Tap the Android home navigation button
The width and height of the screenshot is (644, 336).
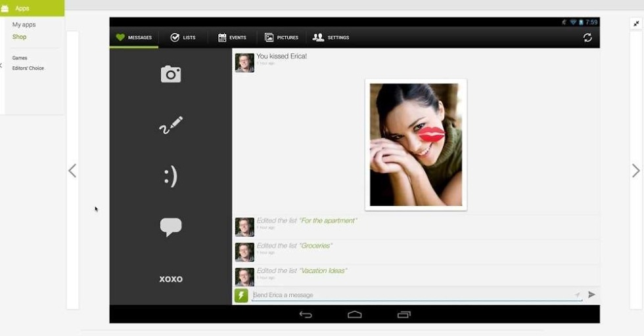click(x=354, y=314)
